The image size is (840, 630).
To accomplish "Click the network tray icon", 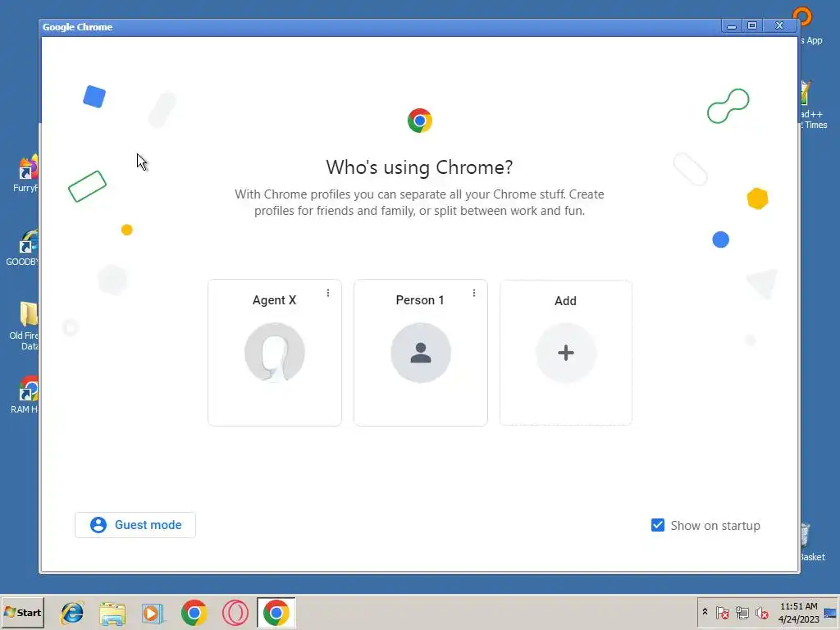I will click(742, 612).
